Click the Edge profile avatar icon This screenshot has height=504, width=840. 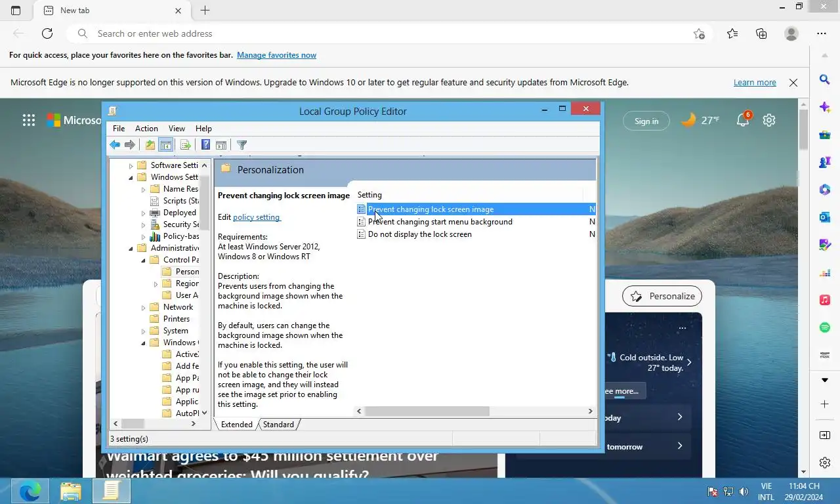click(x=791, y=33)
